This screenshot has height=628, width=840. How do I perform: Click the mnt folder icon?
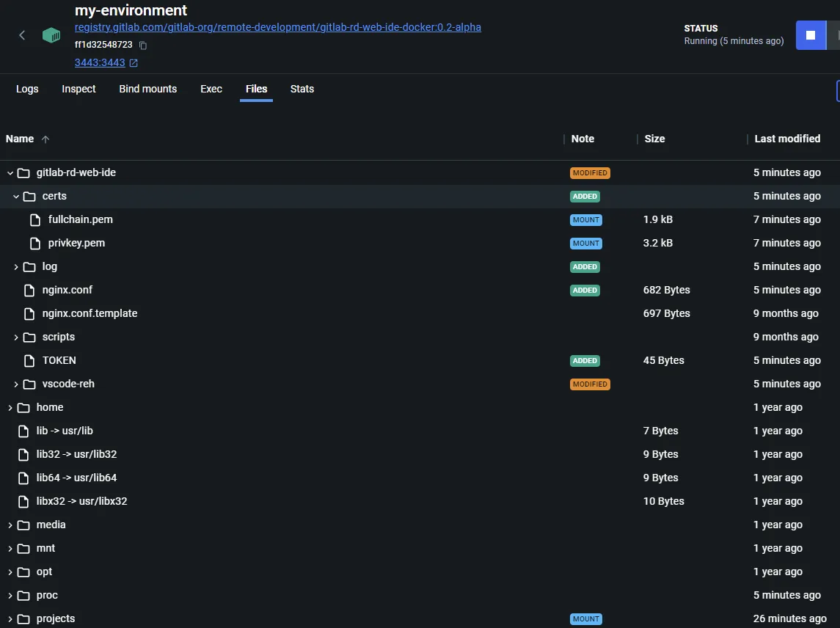point(23,549)
